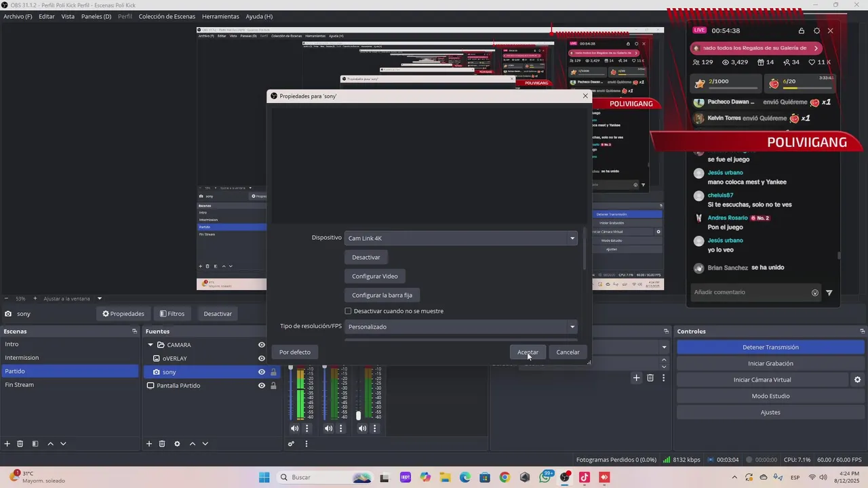868x488 pixels.
Task: Open the Editar menu
Action: click(47, 16)
